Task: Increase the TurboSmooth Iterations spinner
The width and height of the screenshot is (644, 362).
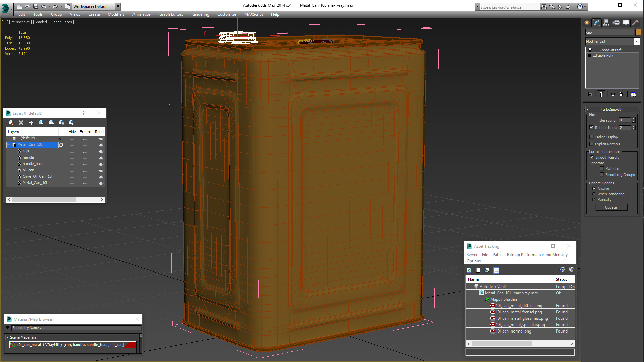Action: [633, 119]
